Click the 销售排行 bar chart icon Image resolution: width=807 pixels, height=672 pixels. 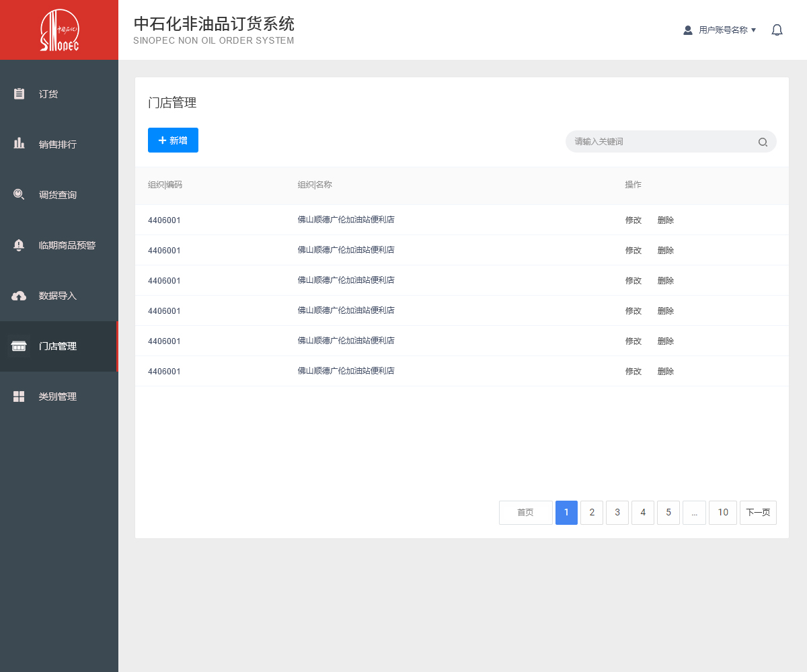[x=20, y=144]
